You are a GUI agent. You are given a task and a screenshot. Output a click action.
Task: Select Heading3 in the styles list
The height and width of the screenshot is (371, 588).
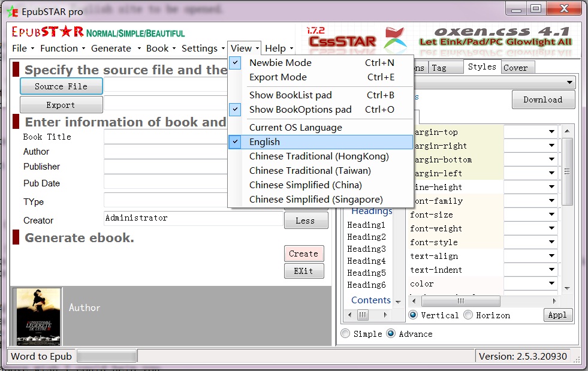click(366, 249)
